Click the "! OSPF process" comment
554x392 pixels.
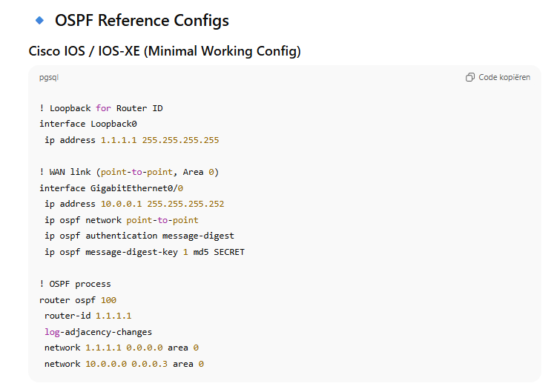point(75,284)
